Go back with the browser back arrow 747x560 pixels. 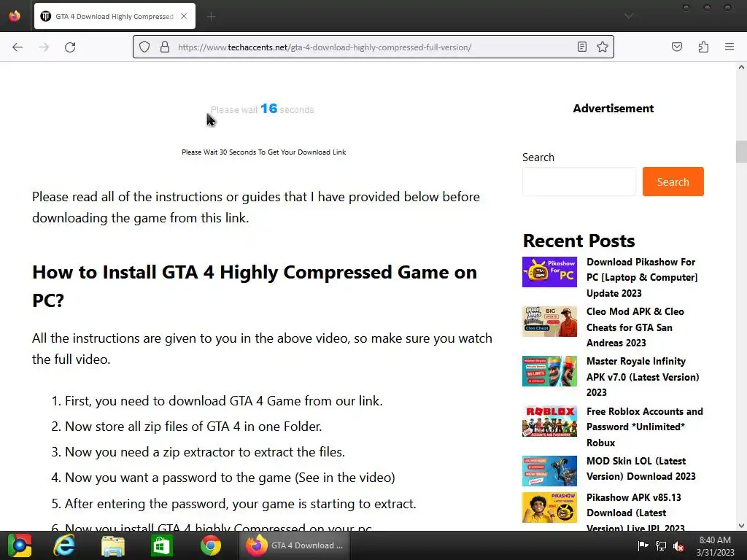click(x=18, y=47)
